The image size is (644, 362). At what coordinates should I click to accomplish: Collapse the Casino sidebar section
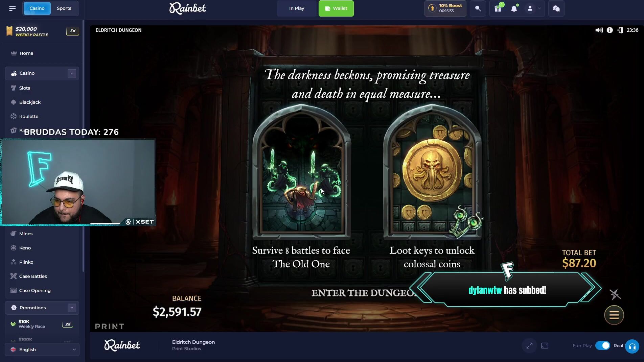tap(72, 73)
